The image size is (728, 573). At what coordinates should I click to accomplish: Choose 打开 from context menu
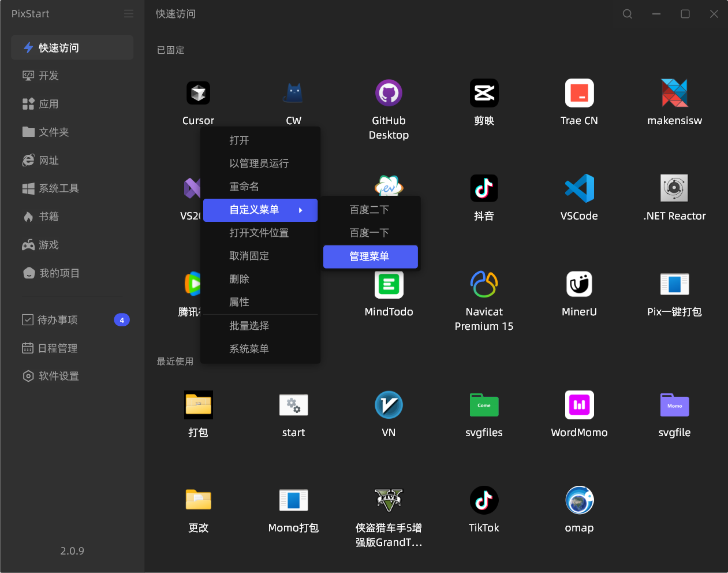click(260, 140)
